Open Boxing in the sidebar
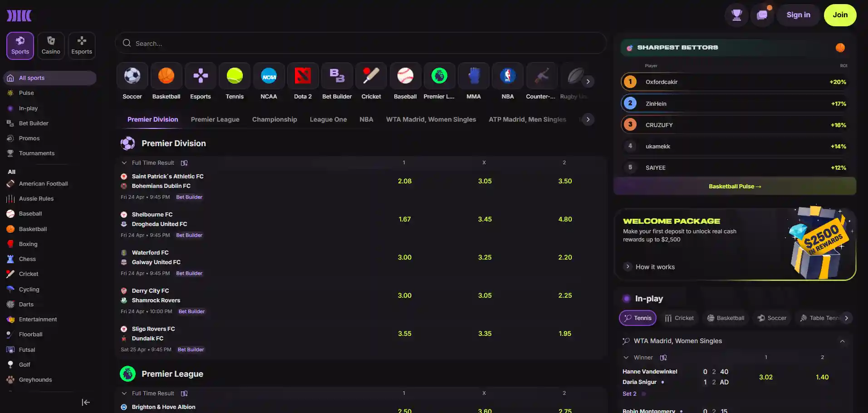 coord(28,244)
